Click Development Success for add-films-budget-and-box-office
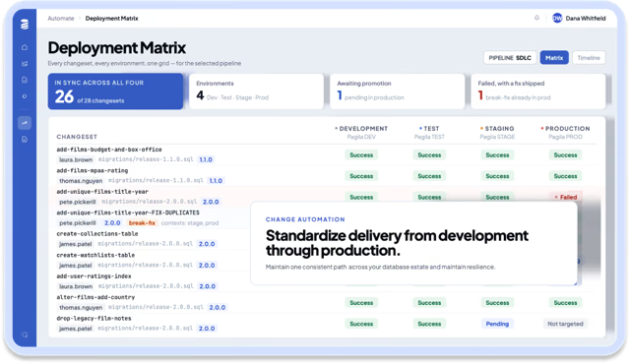The width and height of the screenshot is (630, 364). point(361,154)
